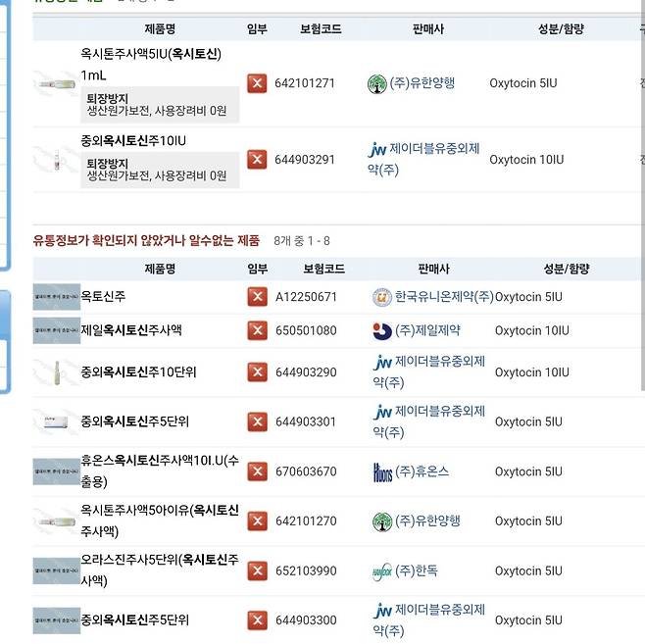Screen dimensions: 645x644
Task: Click red X icon for 중외옥시토신주10IU row
Action: 257,160
